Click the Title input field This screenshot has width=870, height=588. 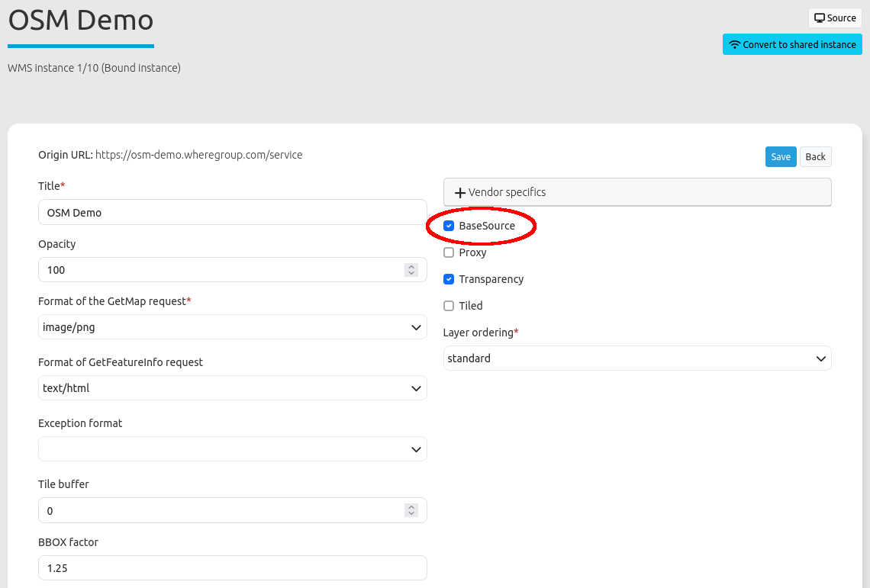(x=232, y=213)
